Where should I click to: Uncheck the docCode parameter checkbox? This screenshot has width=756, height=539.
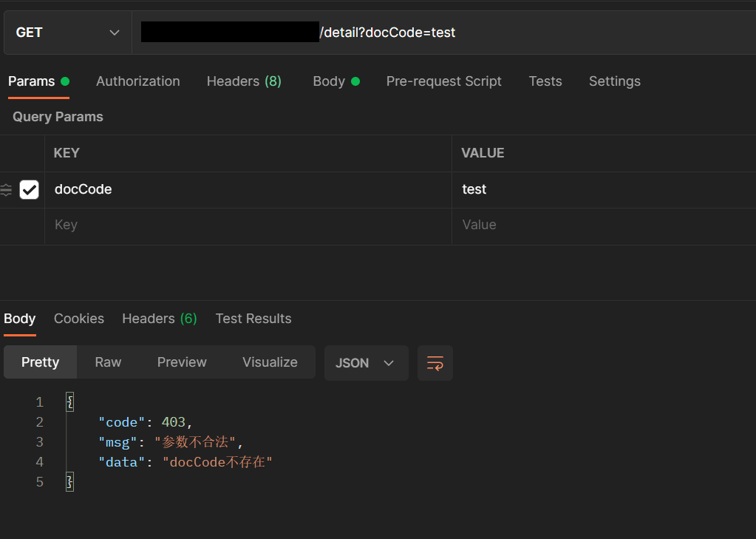pyautogui.click(x=29, y=190)
